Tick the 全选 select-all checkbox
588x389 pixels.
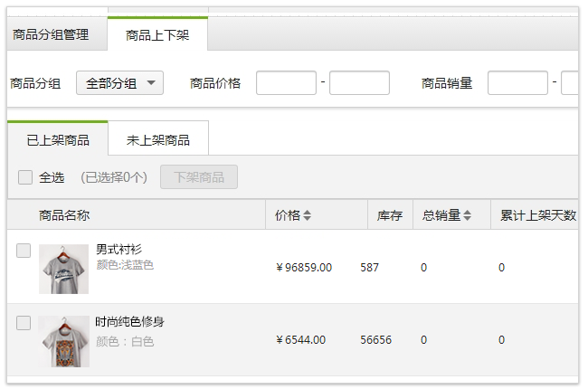point(25,177)
